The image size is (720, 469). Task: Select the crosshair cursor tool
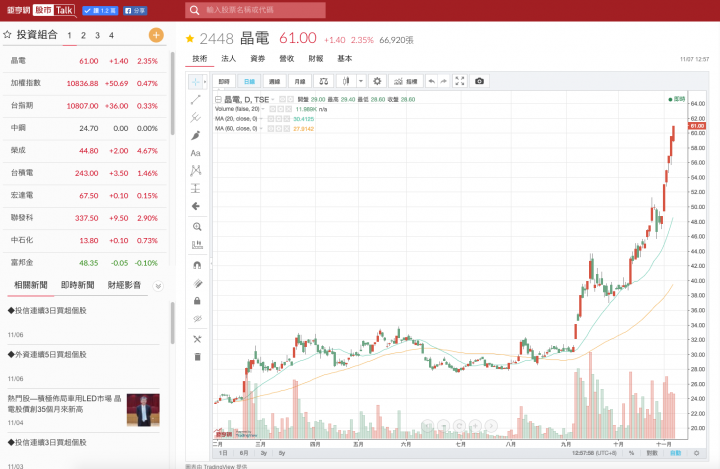click(x=195, y=82)
